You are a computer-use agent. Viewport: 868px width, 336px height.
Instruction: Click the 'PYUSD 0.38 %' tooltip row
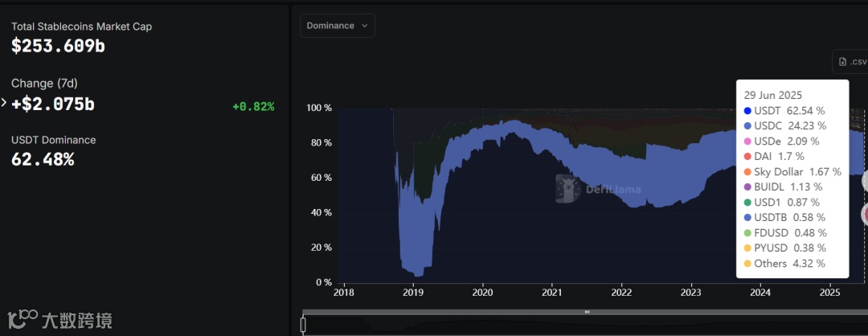pyautogui.click(x=785, y=248)
